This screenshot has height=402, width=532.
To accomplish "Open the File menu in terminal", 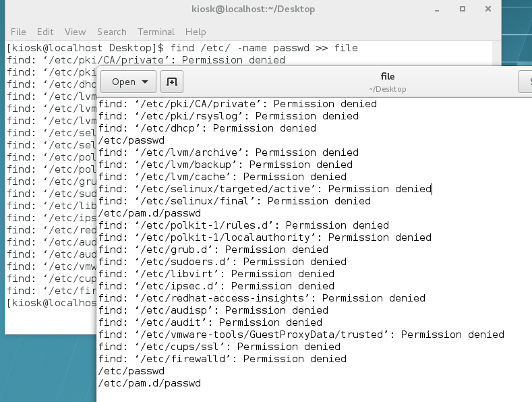I will pos(18,32).
